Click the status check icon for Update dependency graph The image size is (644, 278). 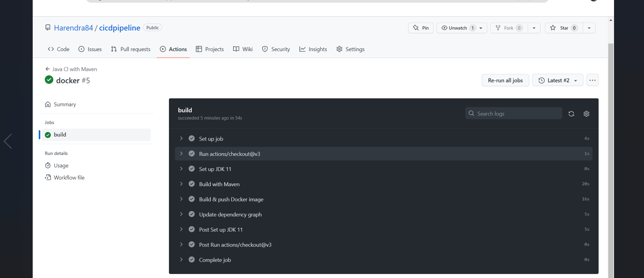point(192,214)
